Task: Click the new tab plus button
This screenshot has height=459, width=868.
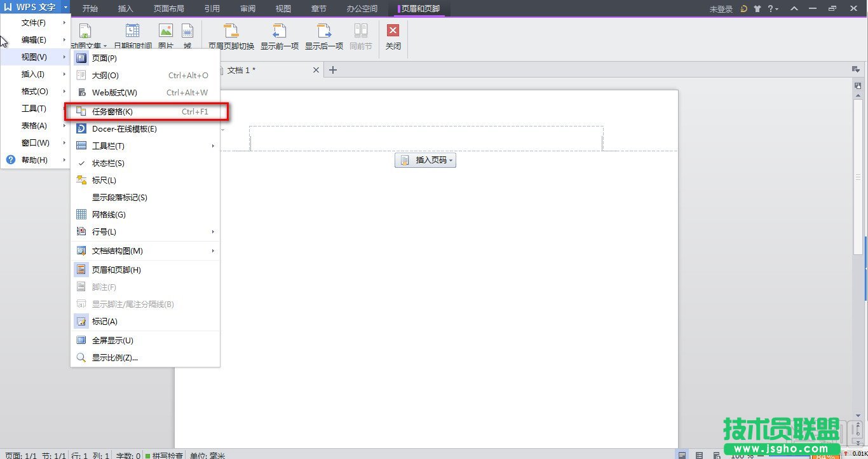Action: pos(332,70)
